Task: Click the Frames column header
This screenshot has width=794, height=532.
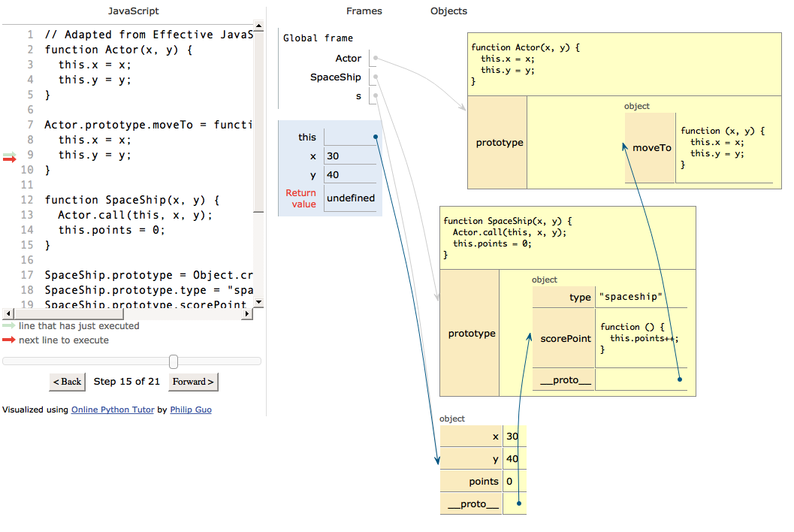Action: pyautogui.click(x=364, y=11)
